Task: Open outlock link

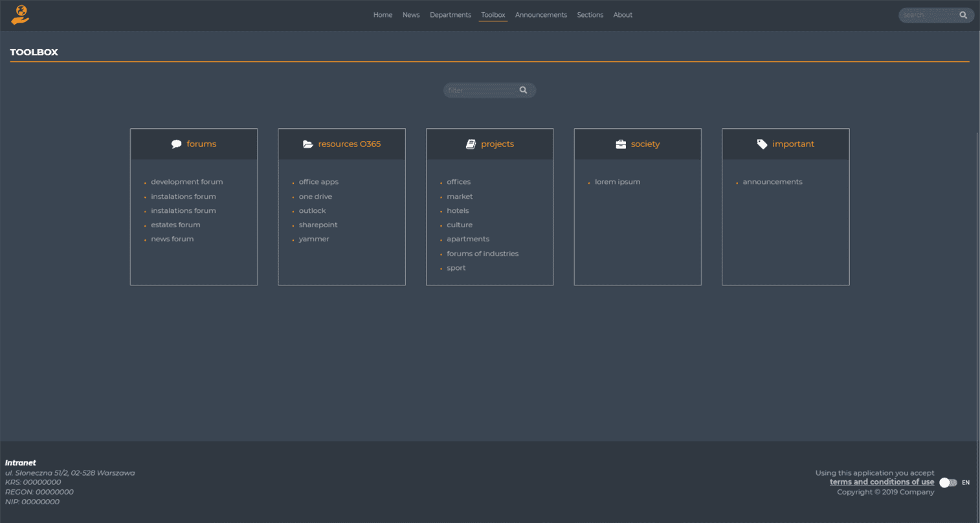Action: (x=312, y=210)
